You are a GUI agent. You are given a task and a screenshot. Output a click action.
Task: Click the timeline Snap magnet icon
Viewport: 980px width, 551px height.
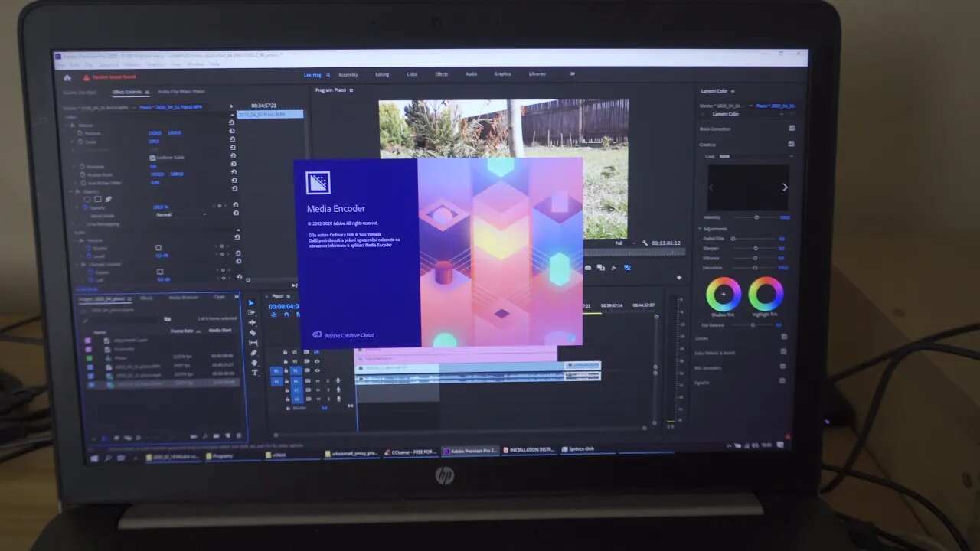(x=287, y=315)
